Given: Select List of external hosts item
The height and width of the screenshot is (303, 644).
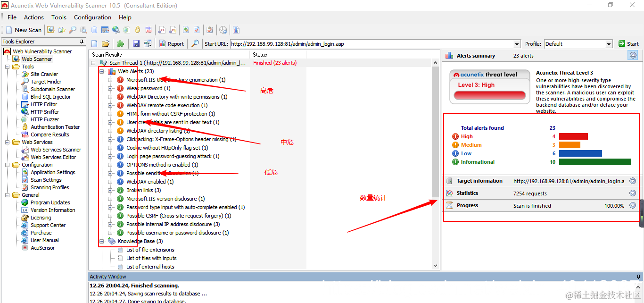Looking at the screenshot, I should pos(150,267).
